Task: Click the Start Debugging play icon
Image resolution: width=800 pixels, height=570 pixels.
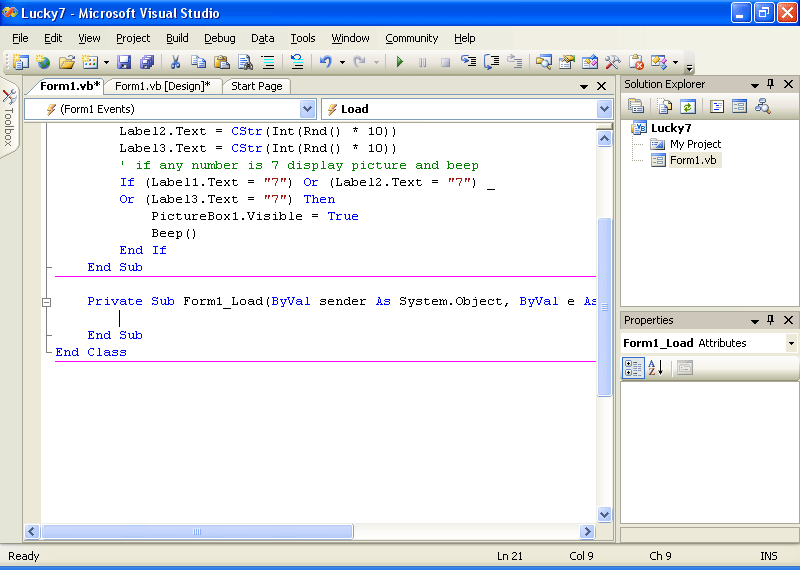Action: (x=400, y=62)
